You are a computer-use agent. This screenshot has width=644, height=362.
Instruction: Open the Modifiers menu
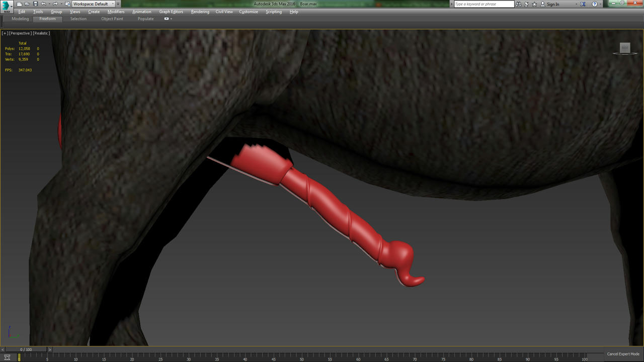[116, 12]
